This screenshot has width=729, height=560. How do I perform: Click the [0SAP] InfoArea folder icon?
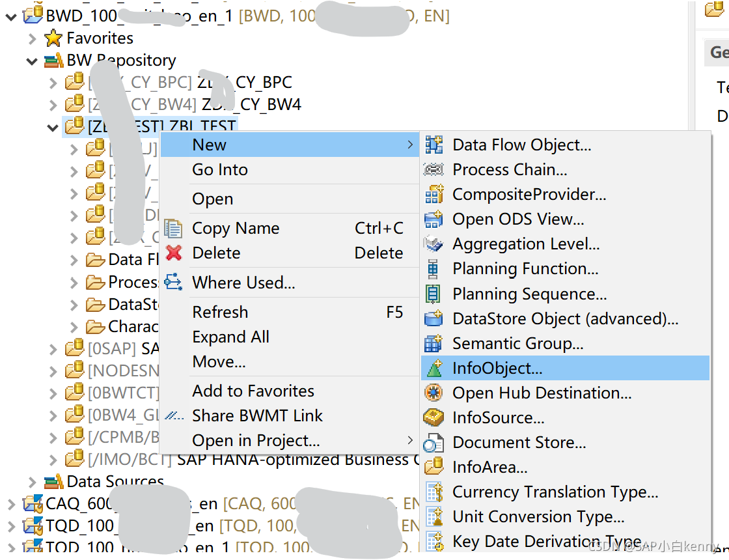(74, 348)
